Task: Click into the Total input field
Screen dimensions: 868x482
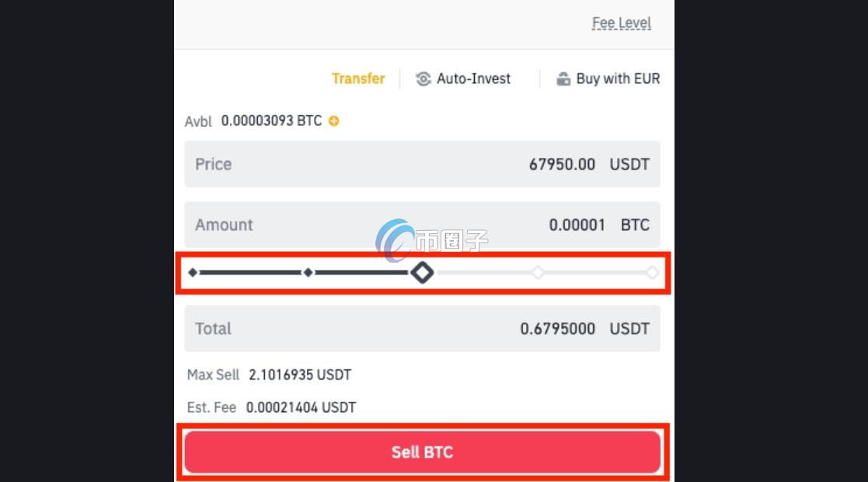Action: coord(422,328)
